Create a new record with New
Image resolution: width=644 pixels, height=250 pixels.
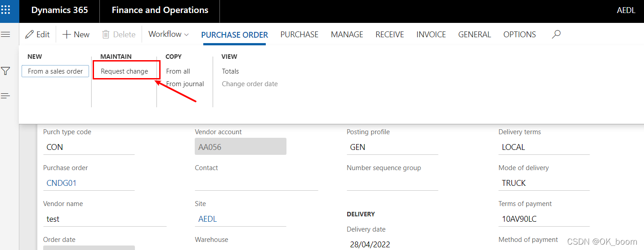[76, 34]
